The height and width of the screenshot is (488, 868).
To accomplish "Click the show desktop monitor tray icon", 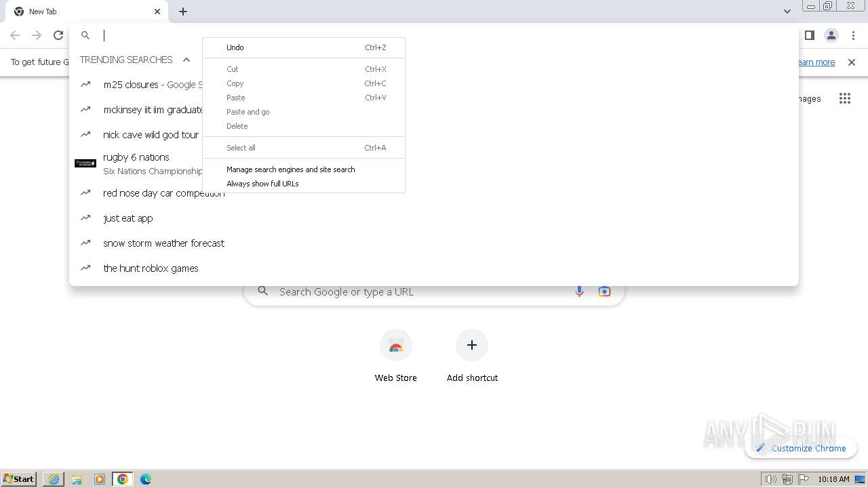I will (860, 479).
